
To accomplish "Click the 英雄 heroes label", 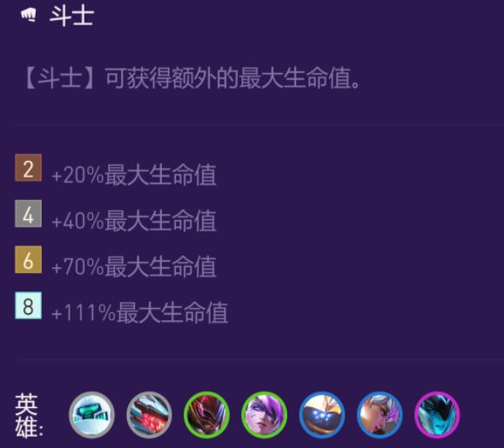I will coord(28,415).
